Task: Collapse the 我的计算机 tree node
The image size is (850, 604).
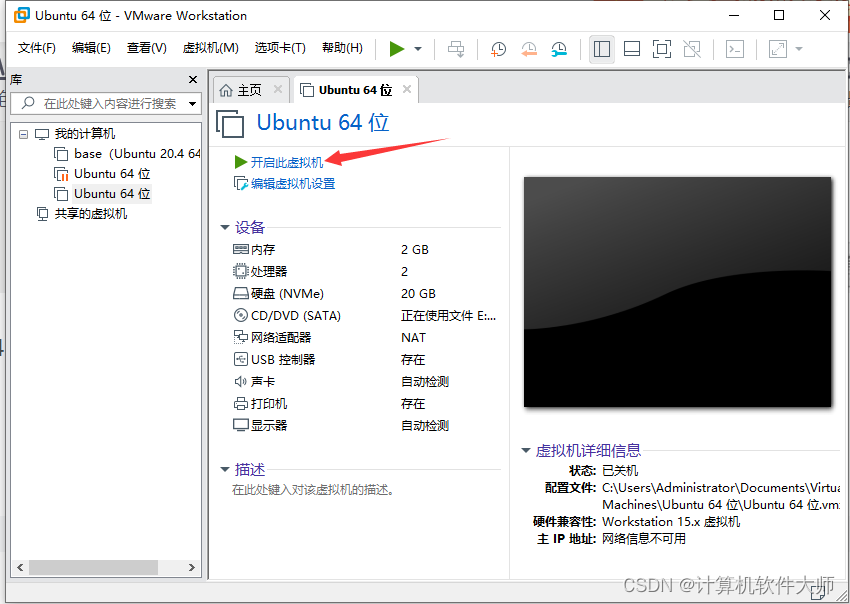Action: pyautogui.click(x=23, y=134)
